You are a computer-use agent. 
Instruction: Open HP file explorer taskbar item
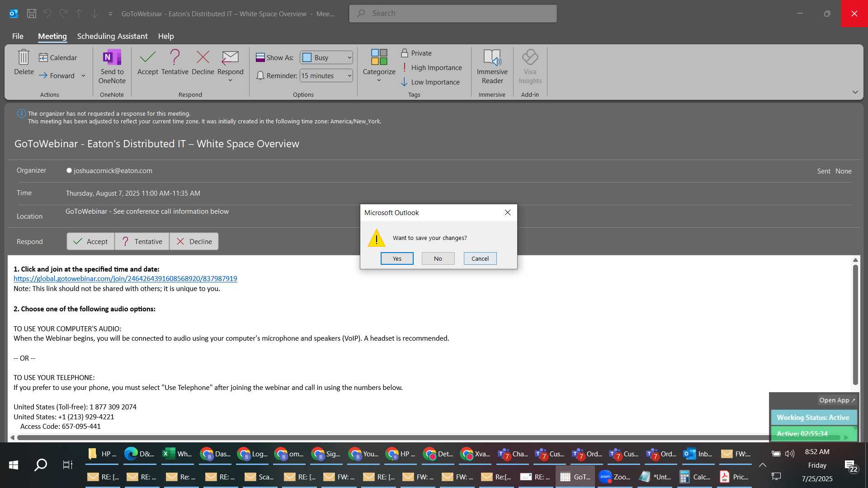pos(102,454)
